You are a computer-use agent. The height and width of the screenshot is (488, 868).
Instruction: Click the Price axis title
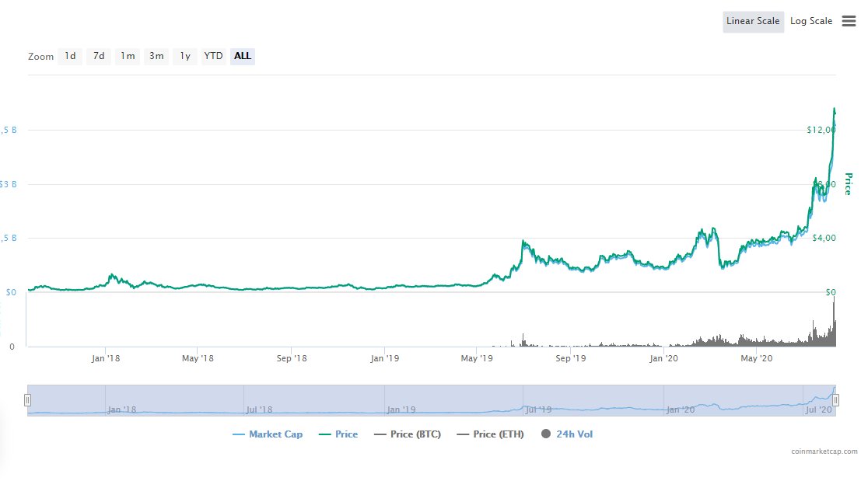tap(848, 183)
